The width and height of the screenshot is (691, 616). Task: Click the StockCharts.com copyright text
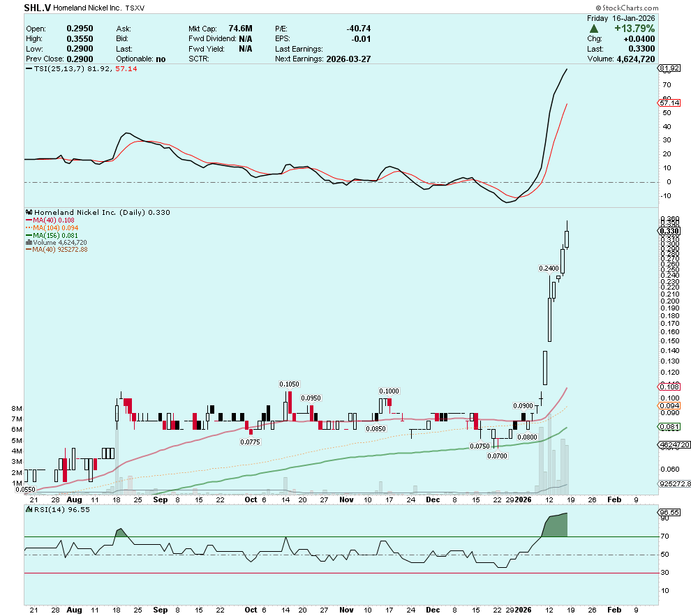(x=627, y=8)
